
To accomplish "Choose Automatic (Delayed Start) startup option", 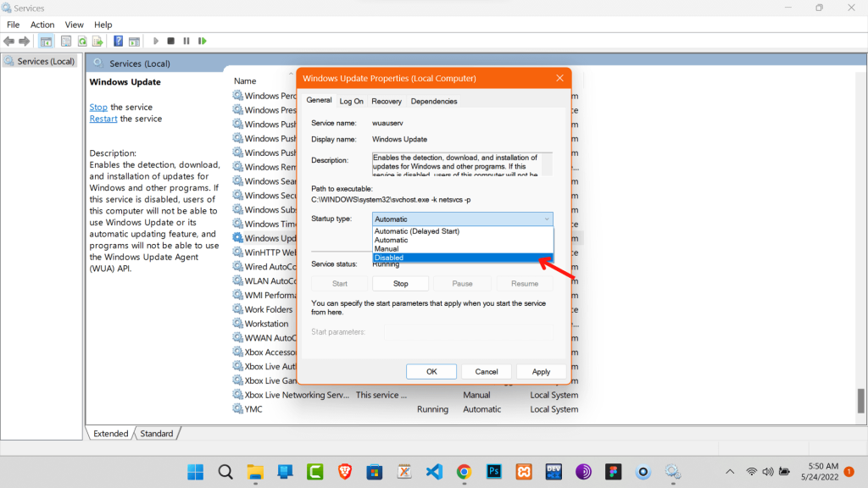I will click(x=463, y=231).
